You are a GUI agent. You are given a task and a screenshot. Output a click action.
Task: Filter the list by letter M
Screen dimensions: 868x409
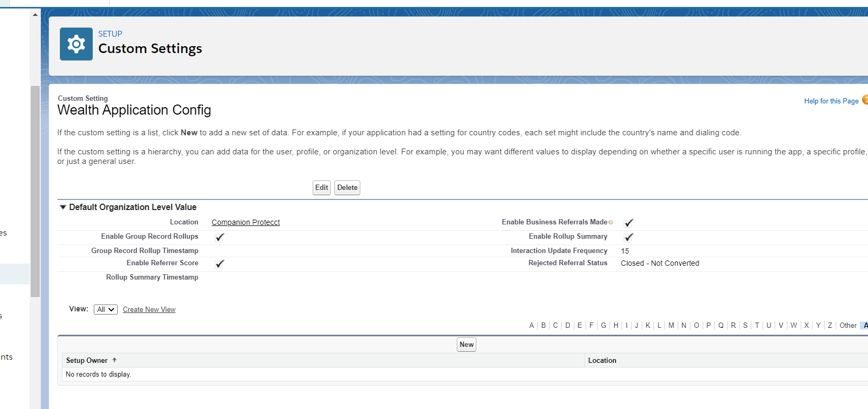point(671,325)
